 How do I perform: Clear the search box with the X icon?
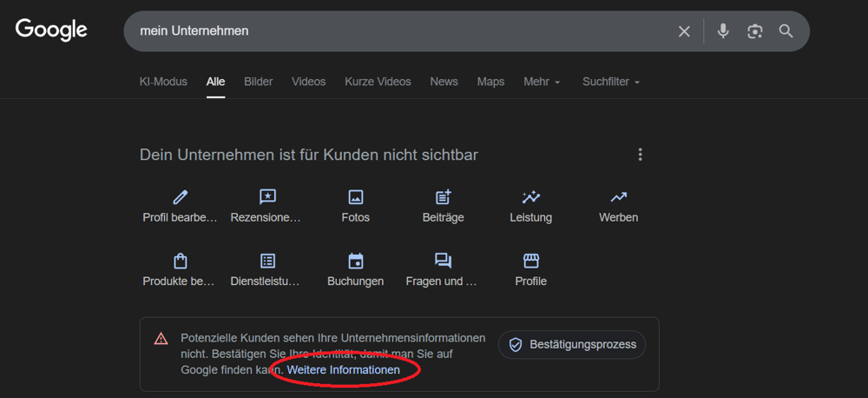click(x=684, y=31)
